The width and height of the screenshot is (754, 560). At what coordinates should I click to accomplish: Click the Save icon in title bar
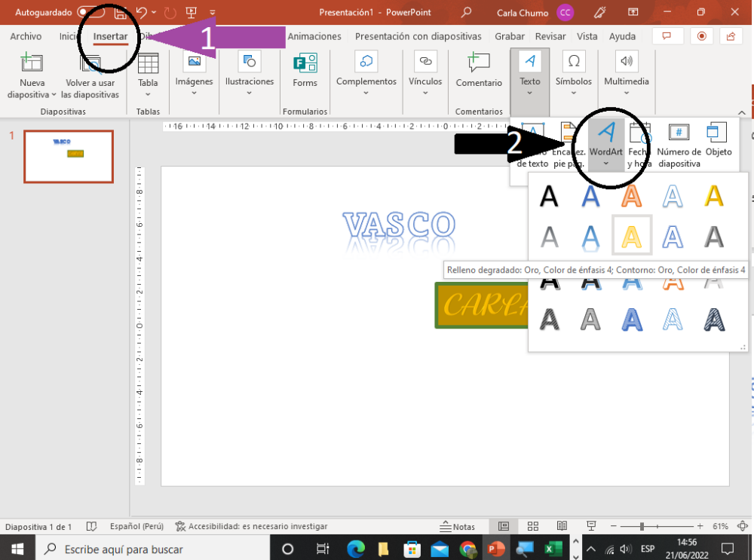pos(120,13)
